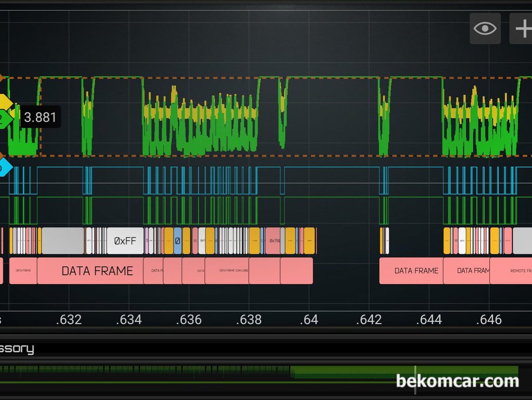Image resolution: width=532 pixels, height=400 pixels.
Task: Select the yellow channel marker on left edge
Action: click(5, 103)
